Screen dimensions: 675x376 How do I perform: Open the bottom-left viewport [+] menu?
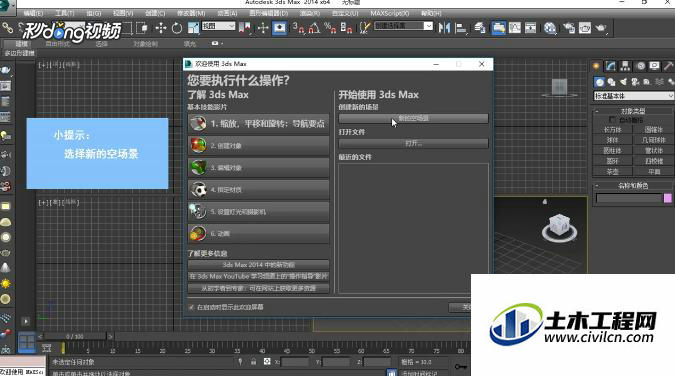pos(43,202)
